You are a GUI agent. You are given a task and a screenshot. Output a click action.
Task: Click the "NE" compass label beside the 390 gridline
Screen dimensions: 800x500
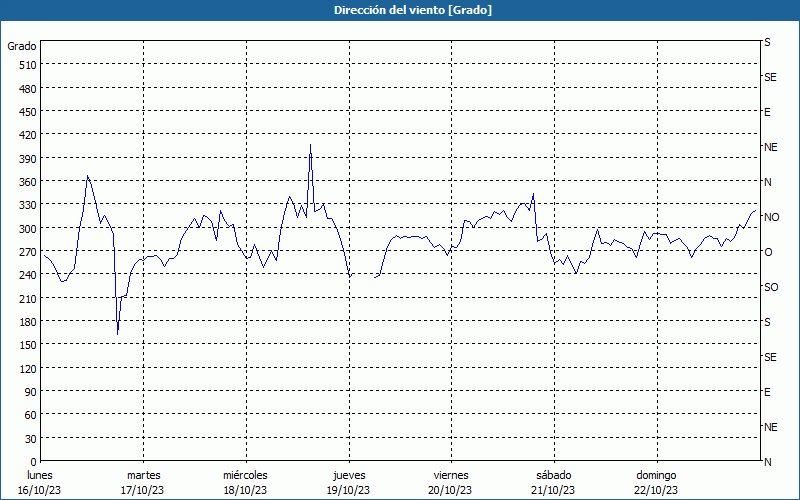point(770,147)
